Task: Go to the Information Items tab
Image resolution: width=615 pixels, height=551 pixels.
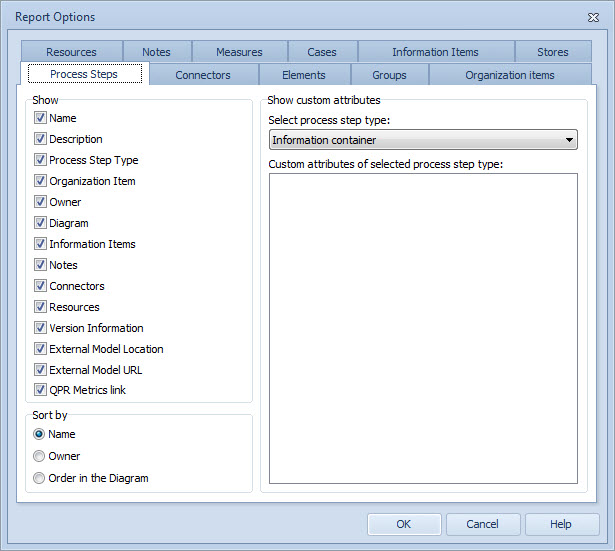Action: click(x=435, y=52)
